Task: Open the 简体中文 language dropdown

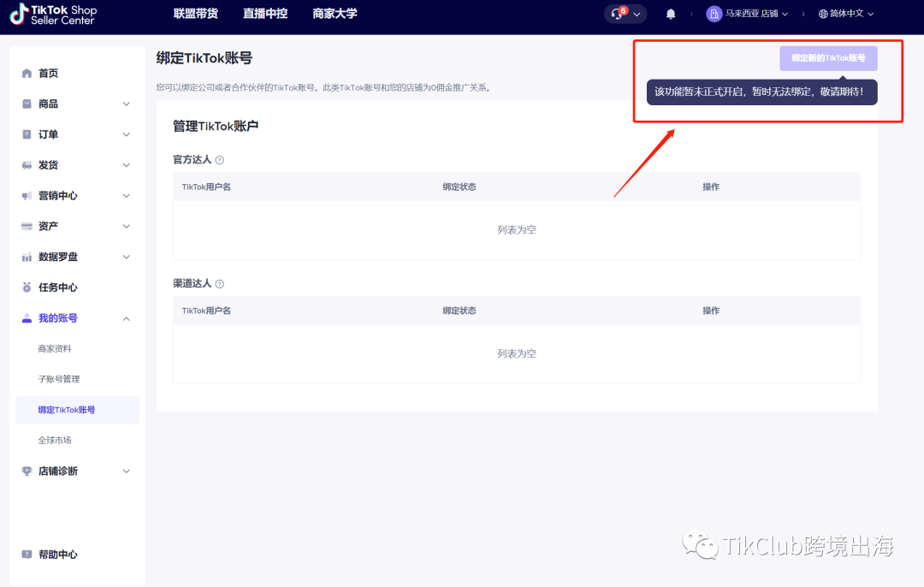Action: click(x=845, y=14)
